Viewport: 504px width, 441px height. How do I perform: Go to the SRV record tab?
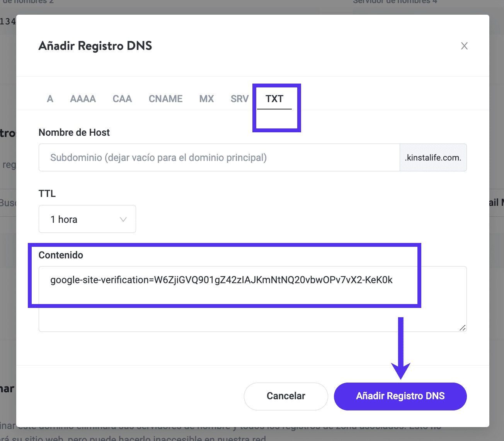[239, 99]
